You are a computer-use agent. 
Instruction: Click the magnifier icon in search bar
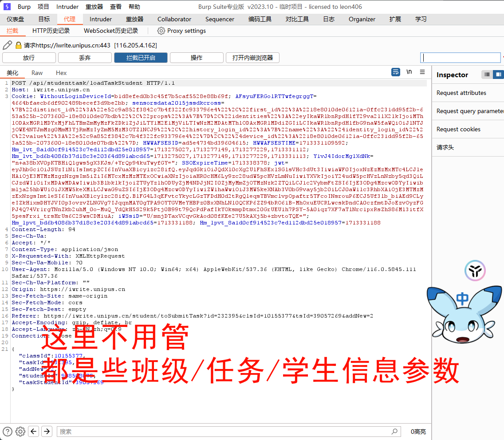click(394, 432)
